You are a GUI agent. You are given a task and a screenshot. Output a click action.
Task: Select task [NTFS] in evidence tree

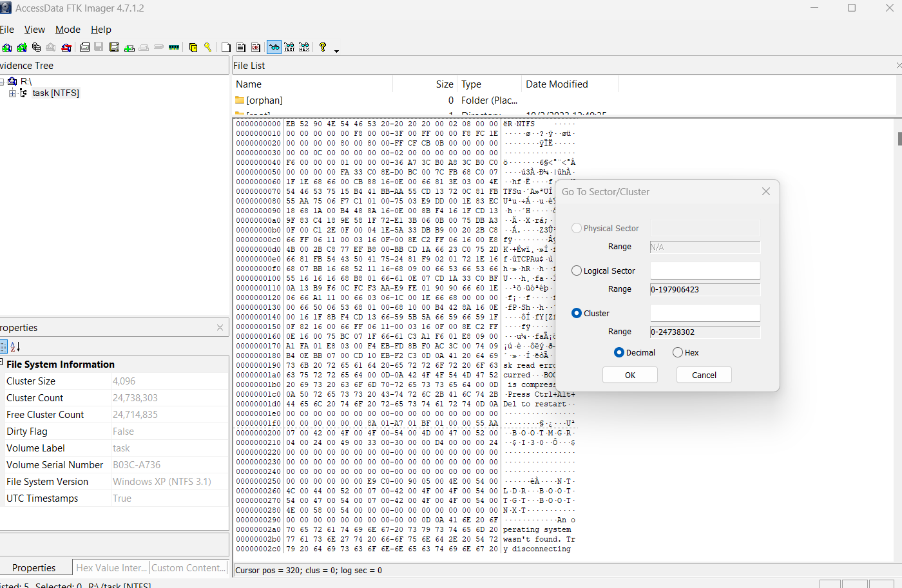click(x=55, y=93)
